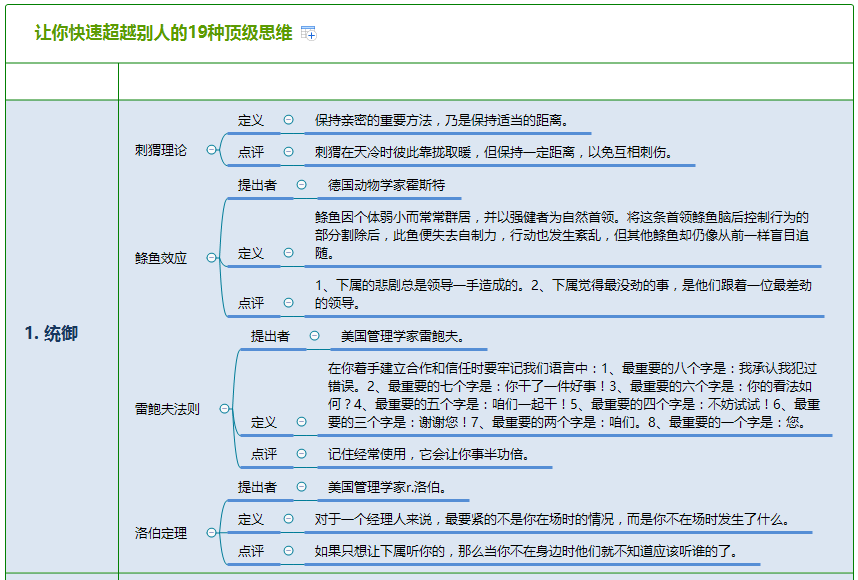Screen dimensions: 858x580
Task: Click the 定义 label under 洛伯定理
Action: 251,519
